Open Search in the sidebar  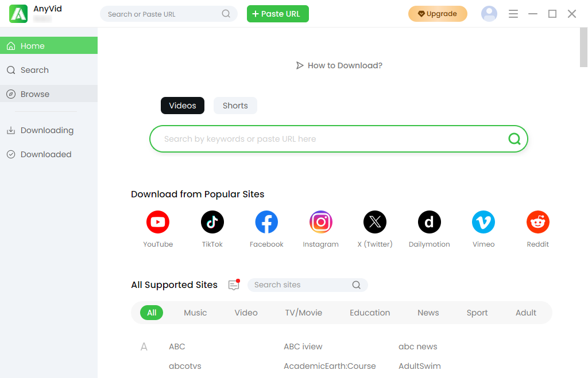click(x=49, y=70)
